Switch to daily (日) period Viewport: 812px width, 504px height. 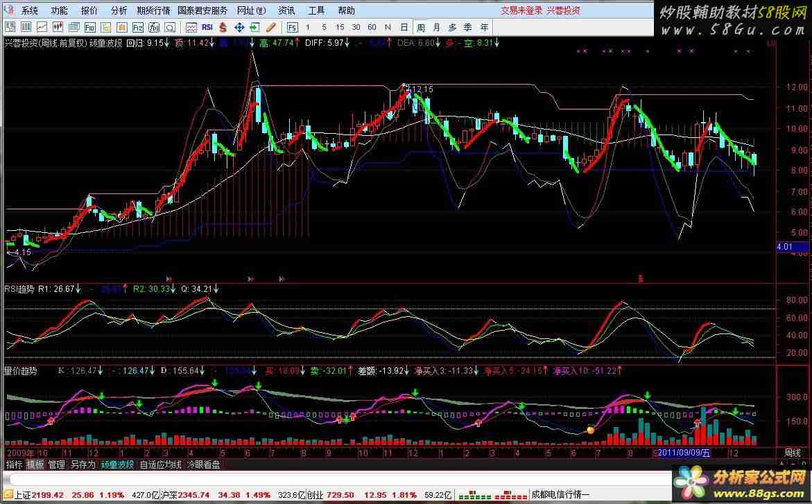(x=404, y=27)
